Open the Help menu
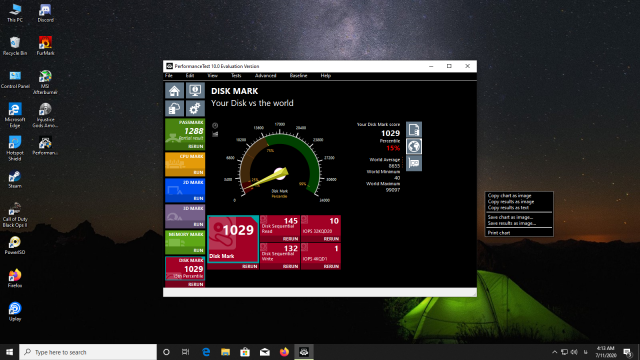 (325, 76)
